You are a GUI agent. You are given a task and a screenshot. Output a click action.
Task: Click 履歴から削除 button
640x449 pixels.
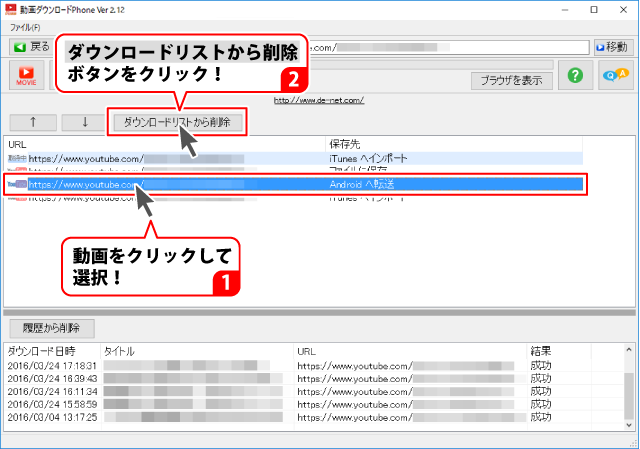point(52,328)
